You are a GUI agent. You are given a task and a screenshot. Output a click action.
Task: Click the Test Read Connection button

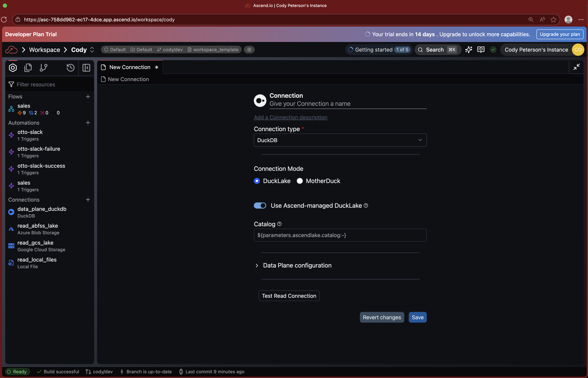pyautogui.click(x=289, y=296)
